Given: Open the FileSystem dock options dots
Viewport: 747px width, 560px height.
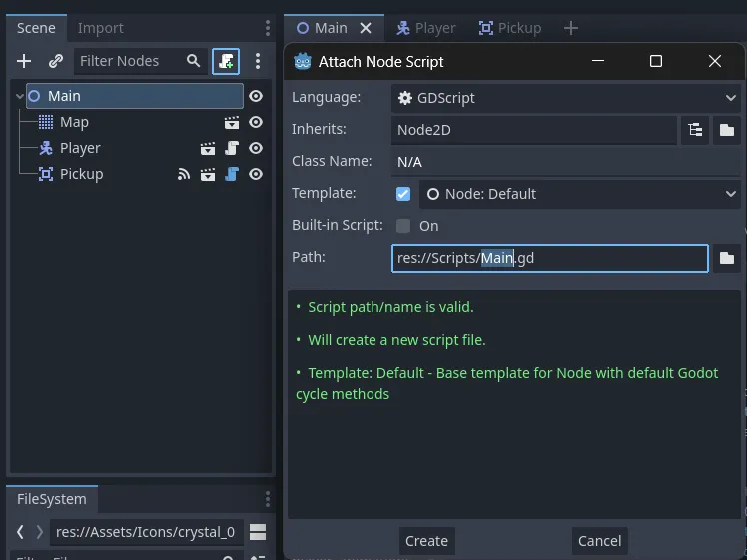Looking at the screenshot, I should click(x=268, y=499).
